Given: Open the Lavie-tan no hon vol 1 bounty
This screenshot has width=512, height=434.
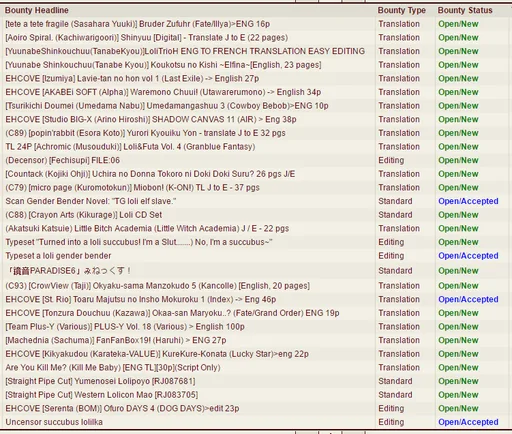Looking at the screenshot, I should pyautogui.click(x=132, y=78).
